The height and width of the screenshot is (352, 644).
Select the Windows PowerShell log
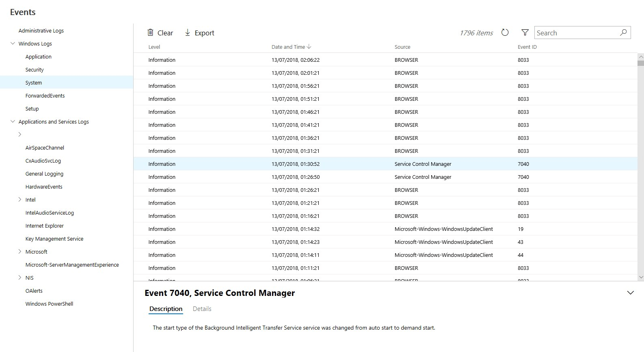(x=49, y=304)
